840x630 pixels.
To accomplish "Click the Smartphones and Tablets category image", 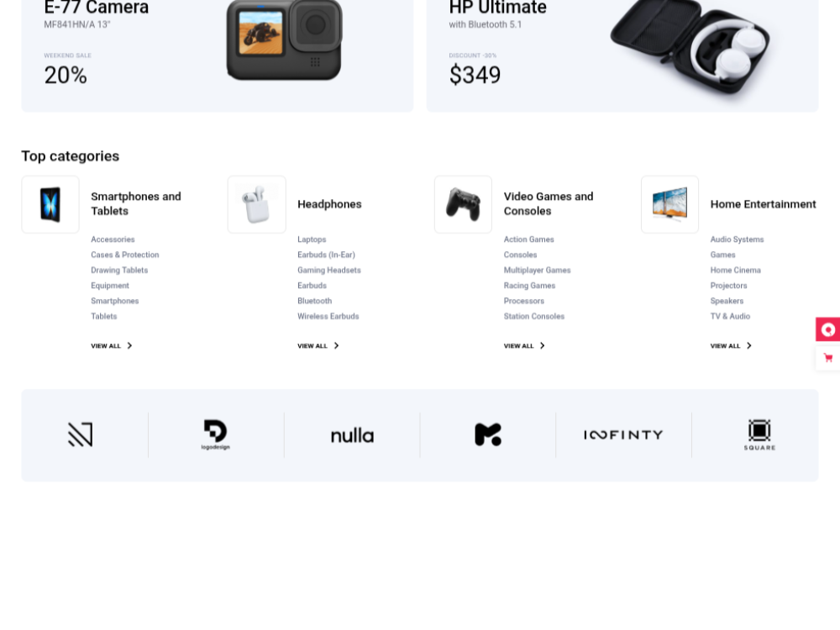I will (x=50, y=204).
